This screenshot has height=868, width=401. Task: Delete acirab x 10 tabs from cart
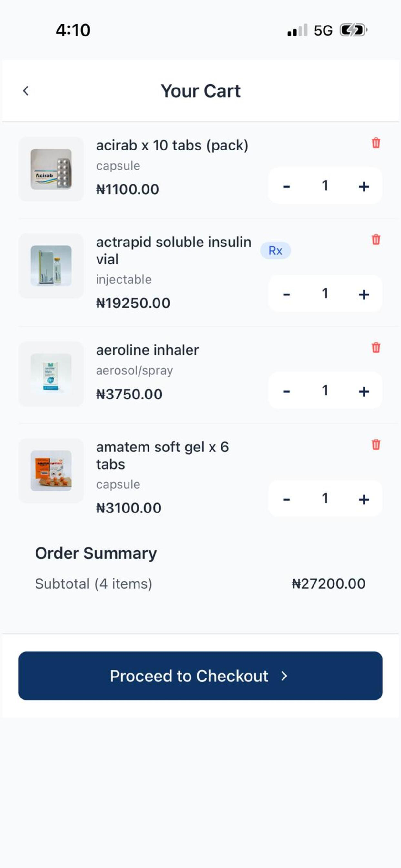click(376, 143)
